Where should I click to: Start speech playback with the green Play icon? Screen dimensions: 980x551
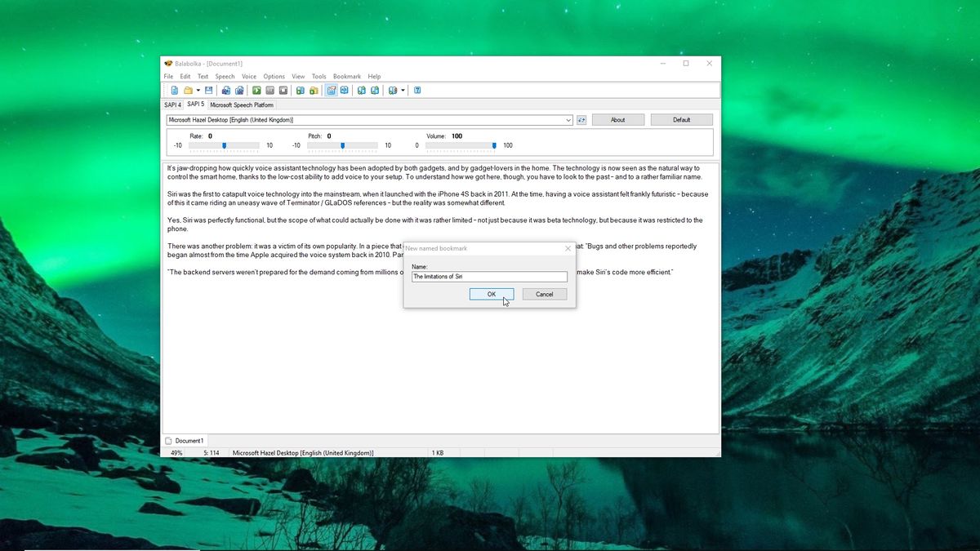pos(256,90)
